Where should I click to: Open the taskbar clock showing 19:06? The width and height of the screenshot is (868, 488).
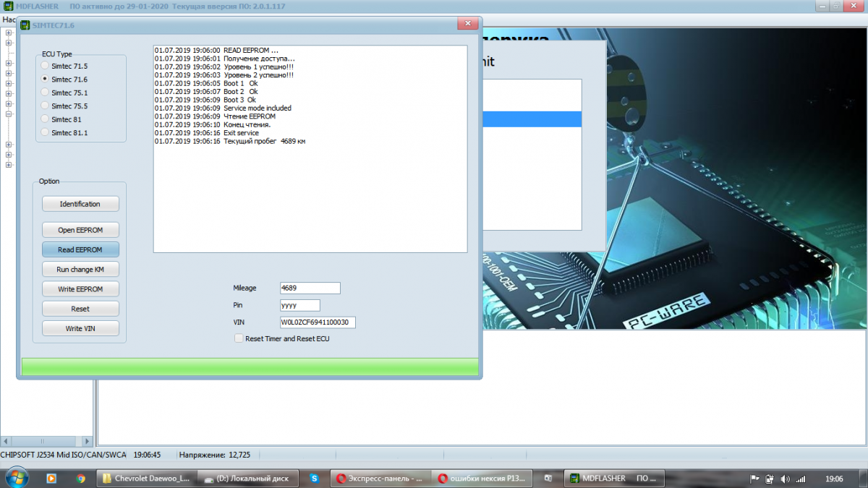pyautogui.click(x=834, y=479)
